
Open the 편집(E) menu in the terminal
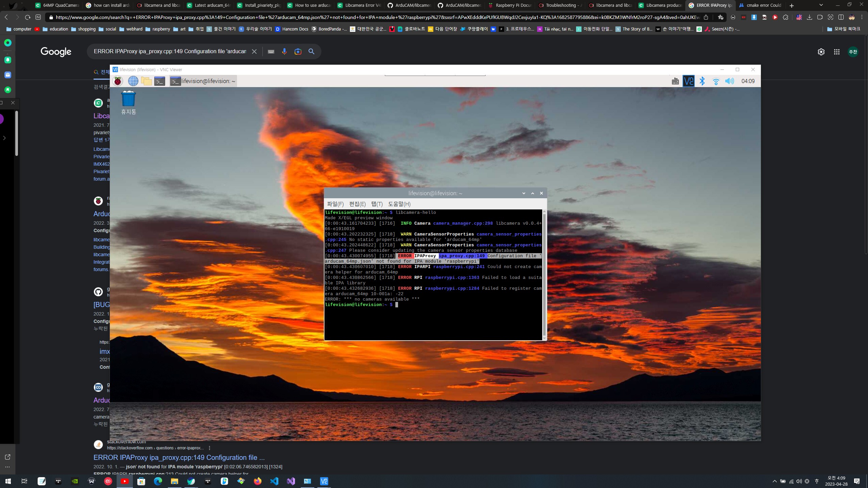[357, 204]
